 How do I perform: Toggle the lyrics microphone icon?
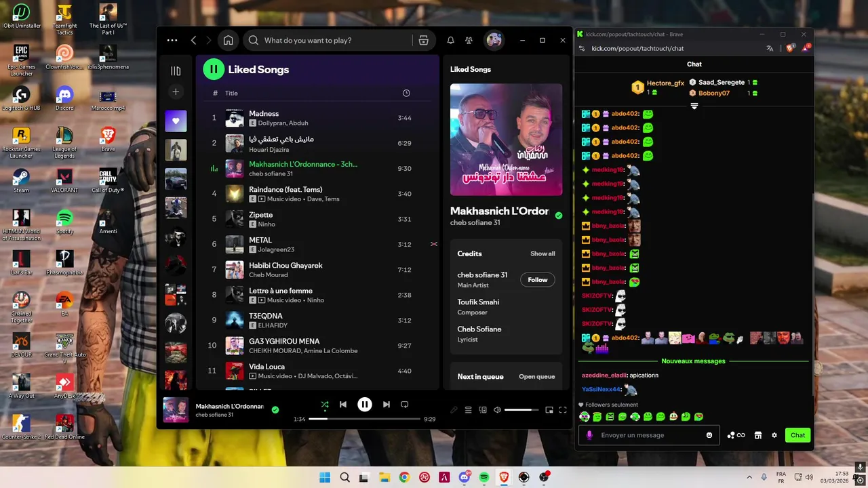click(x=454, y=410)
